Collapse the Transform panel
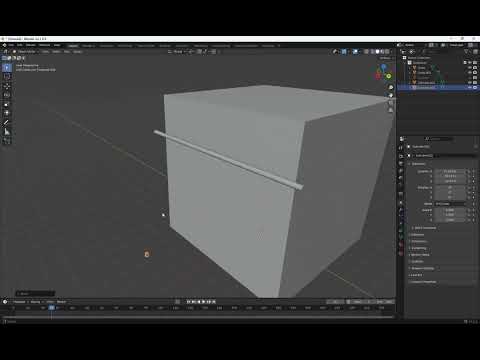 (418, 164)
